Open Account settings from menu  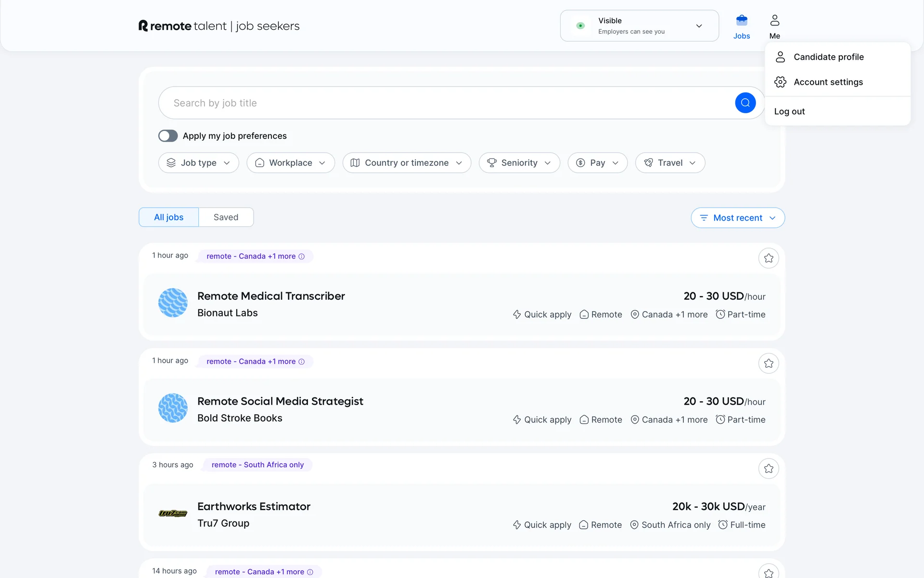coord(828,82)
